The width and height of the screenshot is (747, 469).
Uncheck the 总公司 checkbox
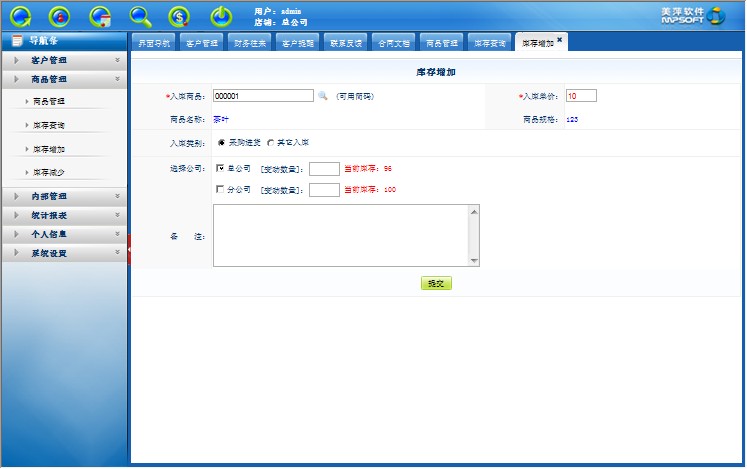[x=221, y=168]
